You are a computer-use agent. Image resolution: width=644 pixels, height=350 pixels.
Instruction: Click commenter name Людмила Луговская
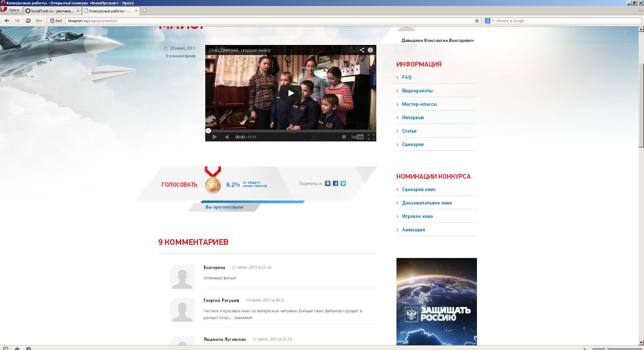[x=224, y=339]
